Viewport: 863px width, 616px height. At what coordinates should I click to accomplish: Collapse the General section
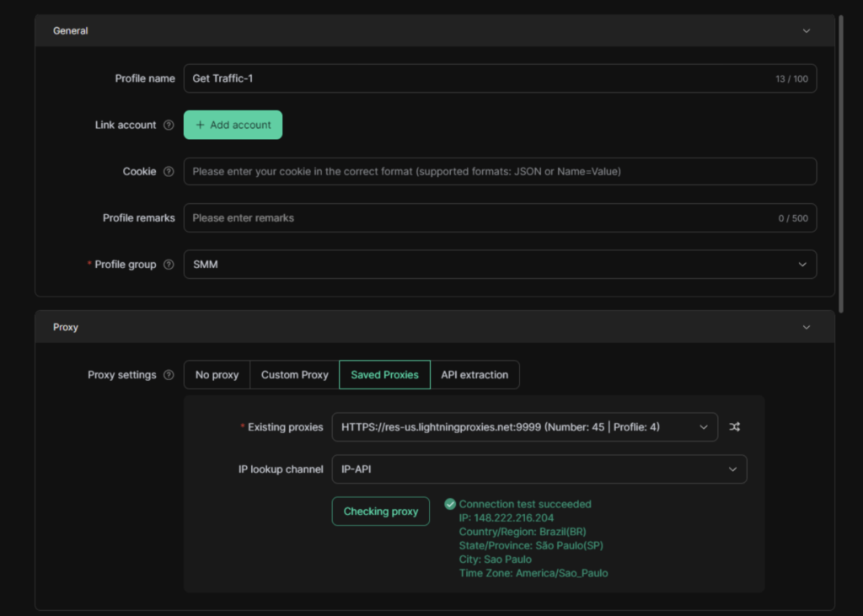pos(806,30)
